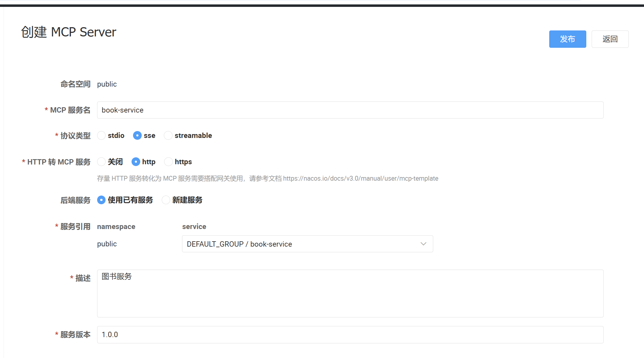Click the 命名空间 public value text

click(x=107, y=84)
